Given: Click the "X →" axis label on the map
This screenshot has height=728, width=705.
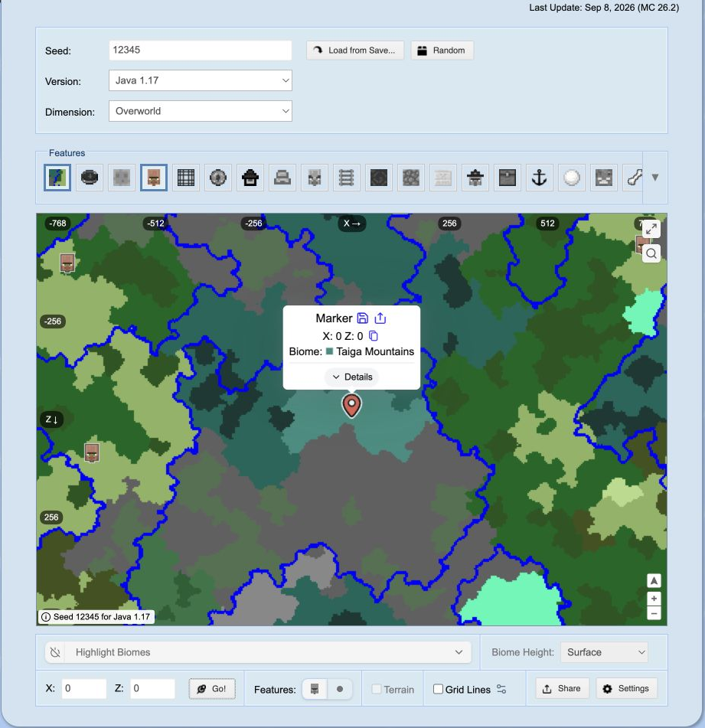Looking at the screenshot, I should (x=352, y=224).
